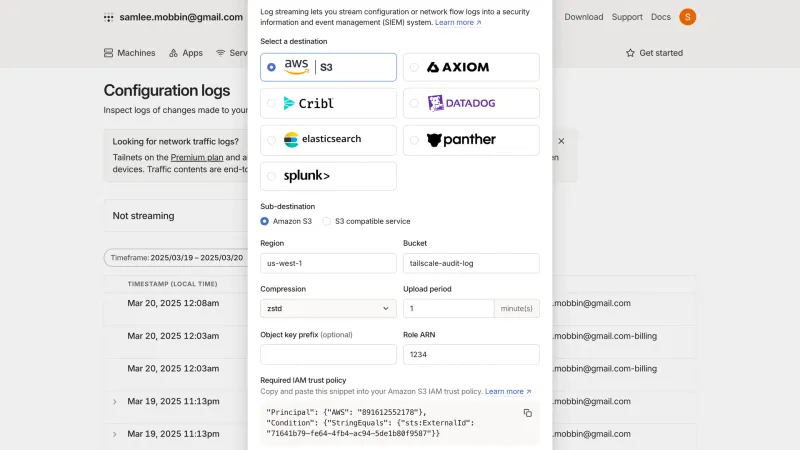Open the Premium plan link
Screen dimensions: 800x450
point(196,158)
